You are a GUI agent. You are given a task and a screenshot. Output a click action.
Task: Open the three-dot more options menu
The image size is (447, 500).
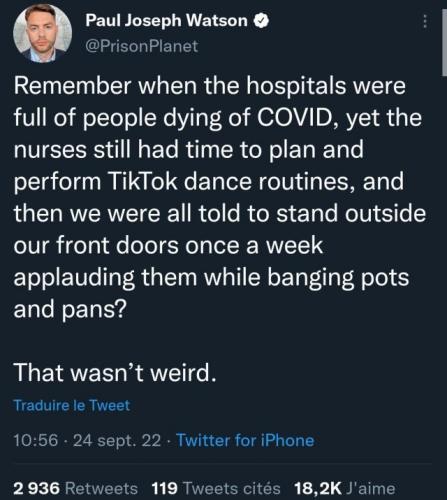click(425, 21)
